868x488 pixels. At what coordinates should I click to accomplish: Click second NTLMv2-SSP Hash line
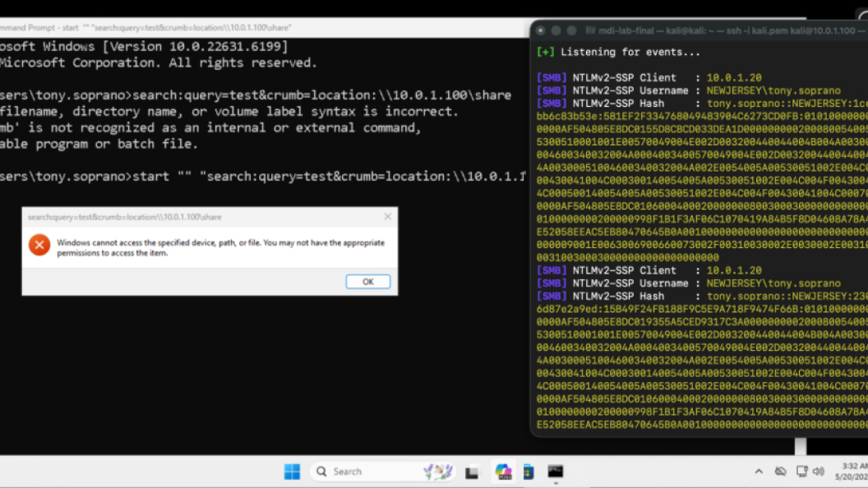pyautogui.click(x=702, y=296)
